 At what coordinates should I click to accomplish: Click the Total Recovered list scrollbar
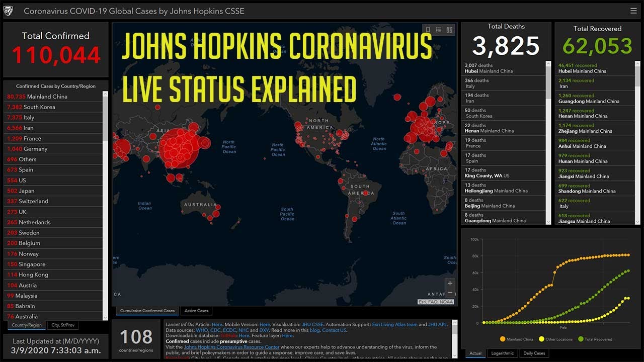pyautogui.click(x=637, y=143)
